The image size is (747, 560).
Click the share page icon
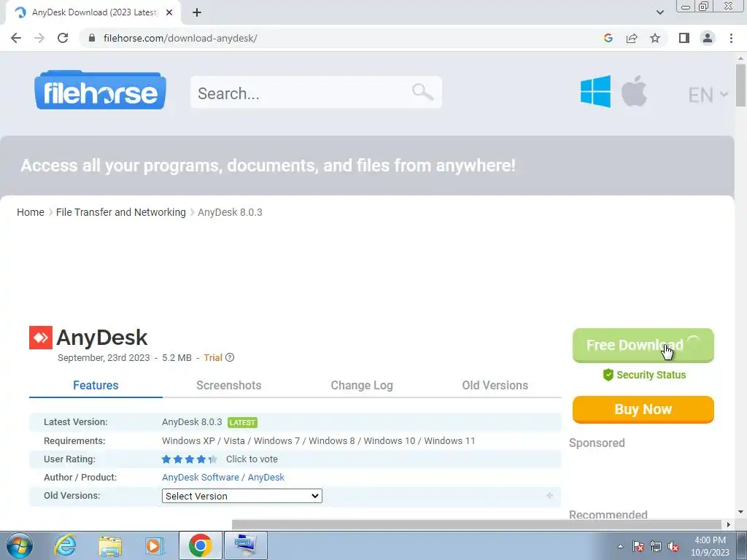click(x=632, y=38)
